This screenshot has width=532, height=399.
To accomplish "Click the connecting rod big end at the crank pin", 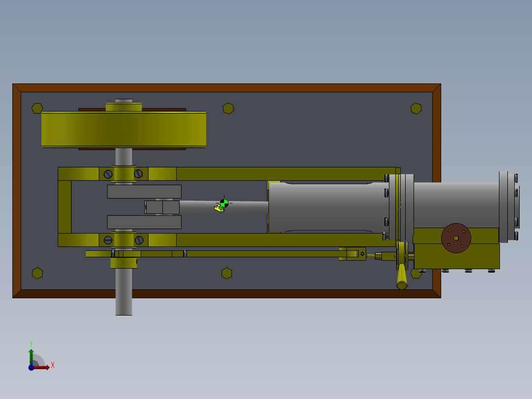I will tap(162, 207).
